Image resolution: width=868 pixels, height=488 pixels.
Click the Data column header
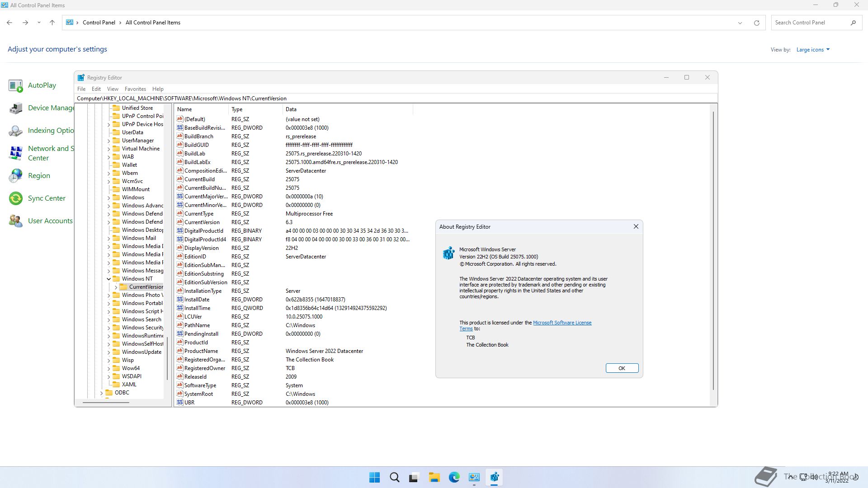(x=348, y=109)
